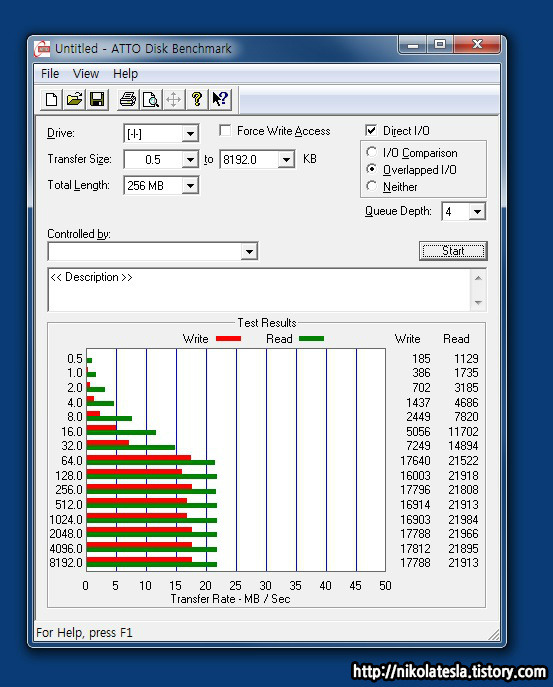Click the Print toolbar icon
The image size is (553, 687).
pyautogui.click(x=128, y=99)
